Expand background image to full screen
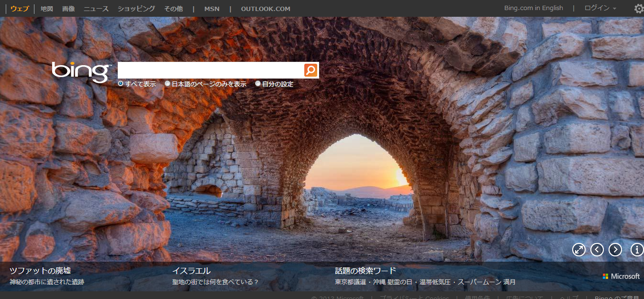Image resolution: width=644 pixels, height=299 pixels. point(579,250)
